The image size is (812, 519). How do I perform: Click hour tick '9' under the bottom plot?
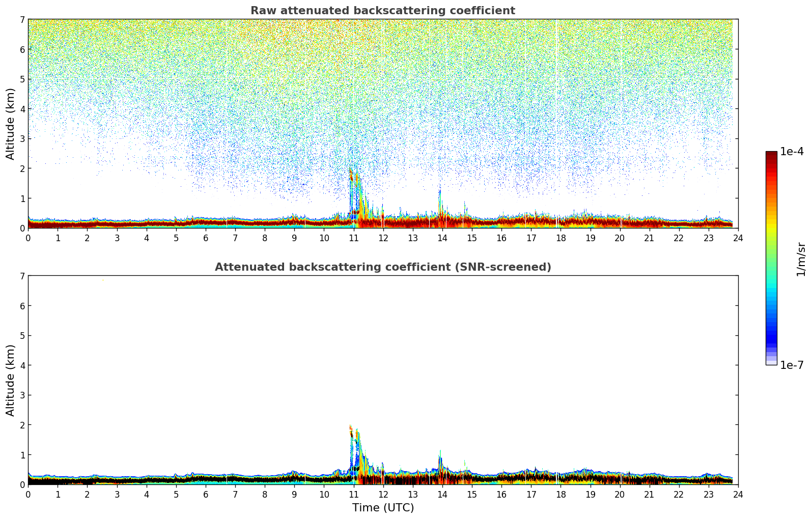coord(294,494)
